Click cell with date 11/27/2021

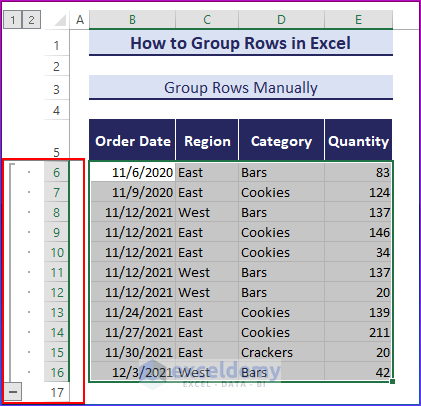pos(133,332)
